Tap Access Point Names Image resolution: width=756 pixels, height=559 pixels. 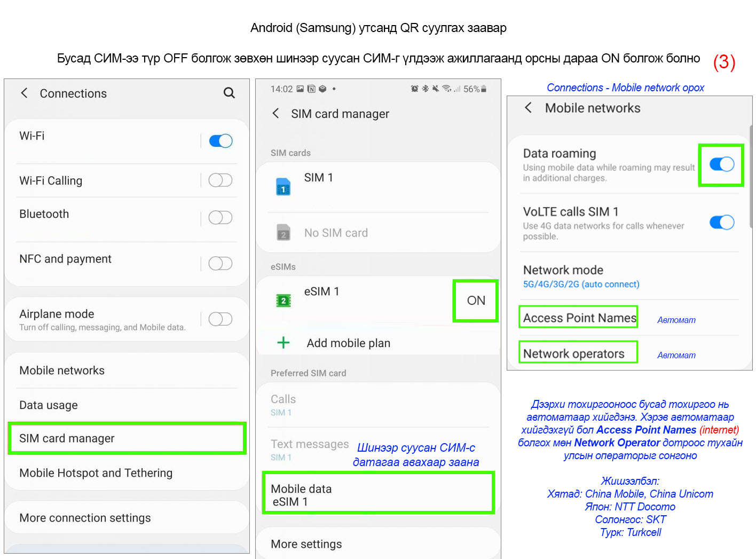coord(579,318)
